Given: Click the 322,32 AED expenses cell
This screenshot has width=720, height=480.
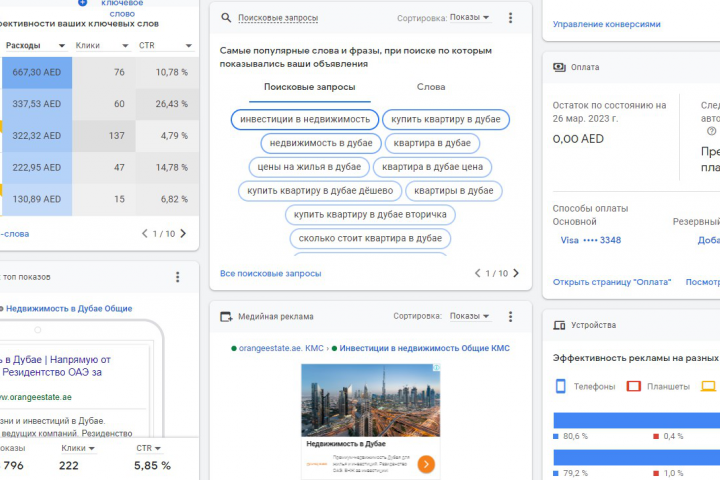Looking at the screenshot, I should coord(37,136).
